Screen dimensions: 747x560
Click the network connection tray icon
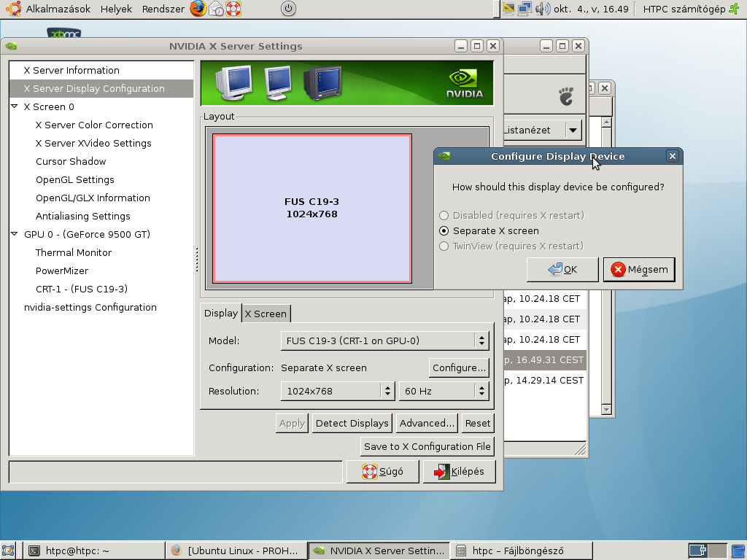[525, 9]
